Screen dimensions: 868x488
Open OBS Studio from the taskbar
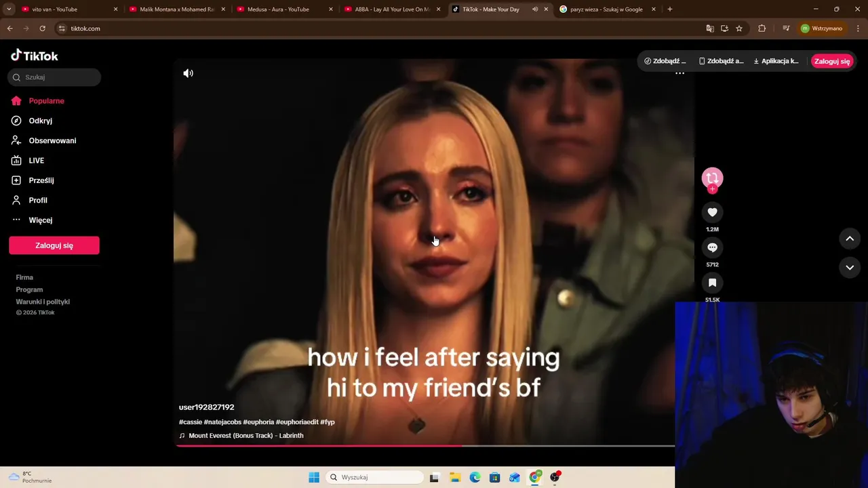[555, 477]
